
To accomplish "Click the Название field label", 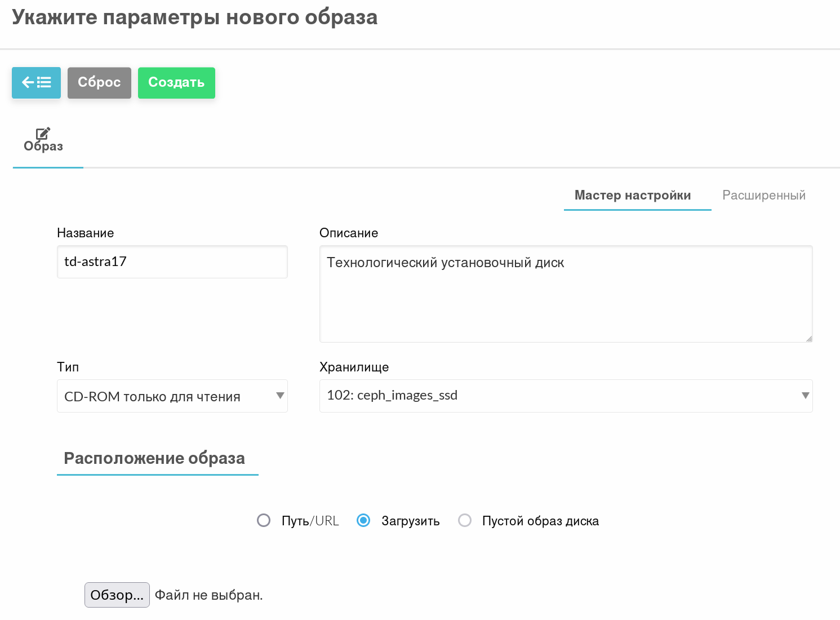I will (x=86, y=233).
